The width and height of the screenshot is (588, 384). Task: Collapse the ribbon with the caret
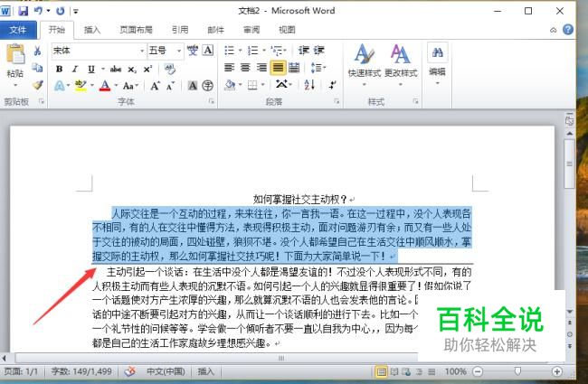553,30
